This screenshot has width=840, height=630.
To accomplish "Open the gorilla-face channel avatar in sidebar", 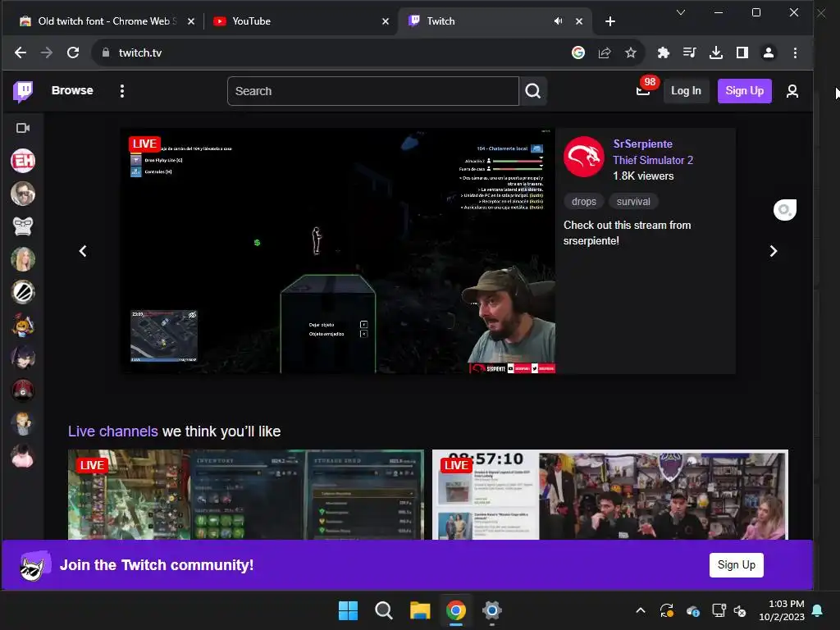I will (23, 226).
